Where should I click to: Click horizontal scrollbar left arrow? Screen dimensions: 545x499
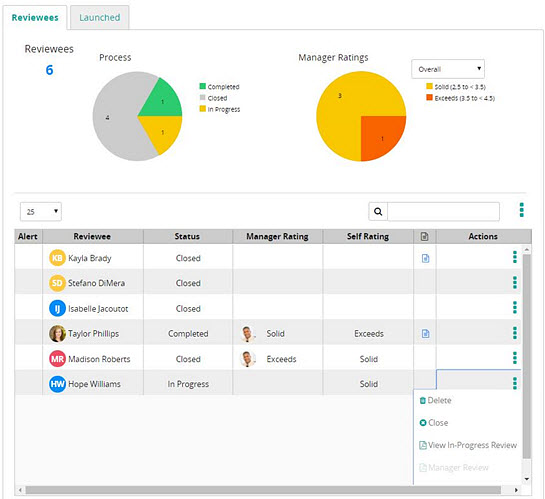pyautogui.click(x=20, y=490)
